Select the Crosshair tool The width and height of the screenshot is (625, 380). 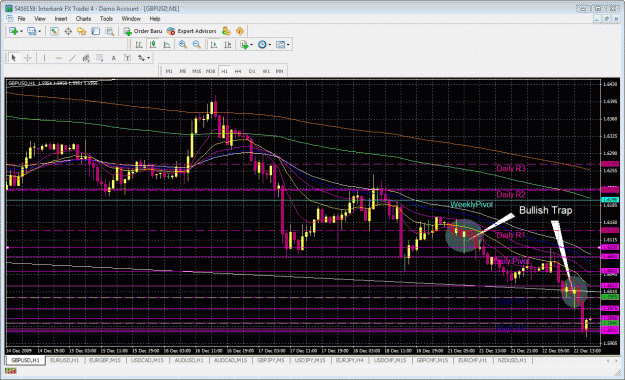click(28, 58)
